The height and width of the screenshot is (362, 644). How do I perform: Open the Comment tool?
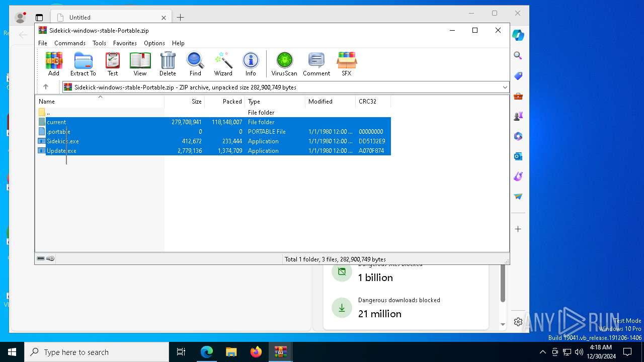tap(316, 64)
